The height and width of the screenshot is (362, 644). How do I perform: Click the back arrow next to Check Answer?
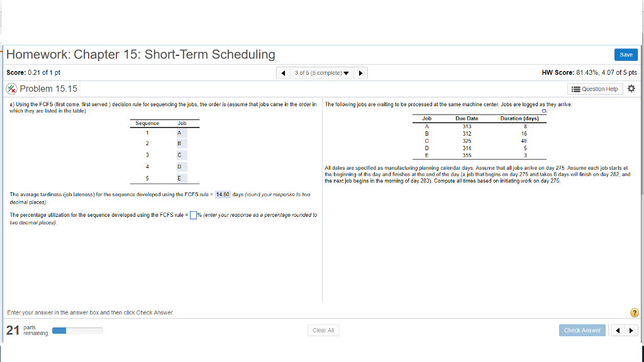[617, 329]
